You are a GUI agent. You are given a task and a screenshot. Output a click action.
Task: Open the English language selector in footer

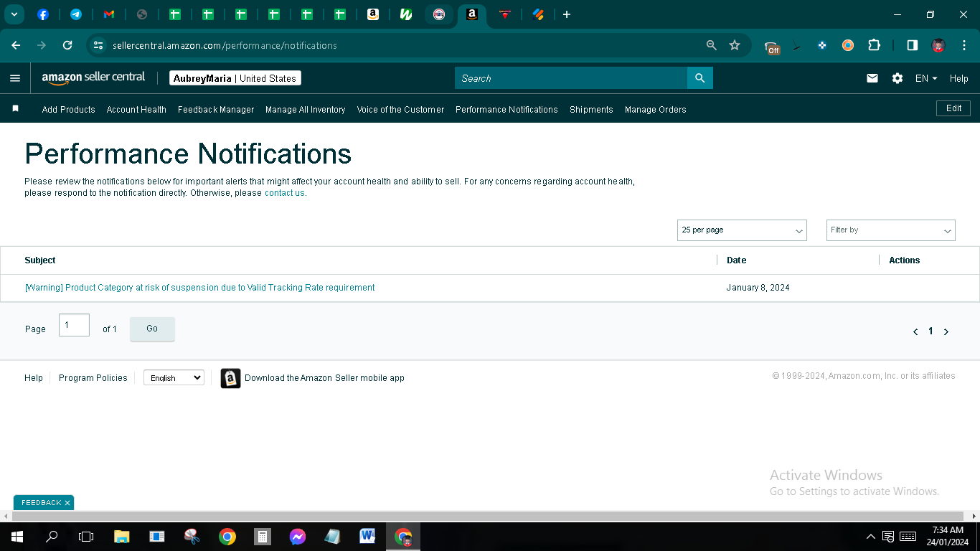coord(174,377)
